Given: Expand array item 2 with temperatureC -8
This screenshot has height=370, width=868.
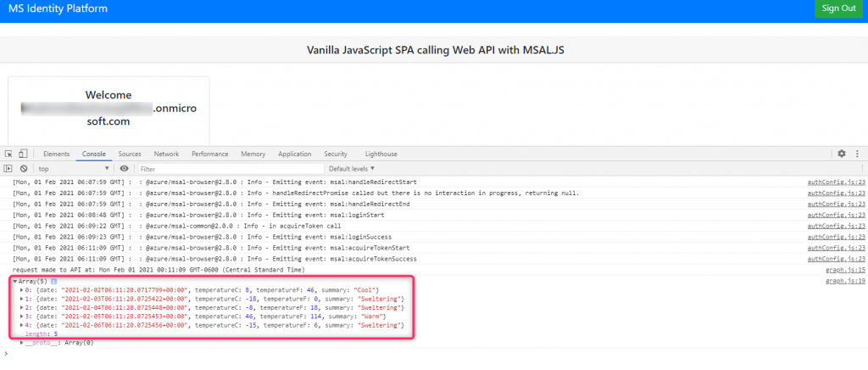Looking at the screenshot, I should [22, 307].
